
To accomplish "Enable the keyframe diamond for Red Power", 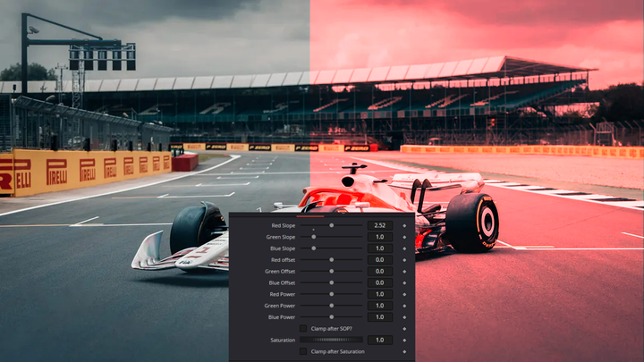I will pos(404,294).
